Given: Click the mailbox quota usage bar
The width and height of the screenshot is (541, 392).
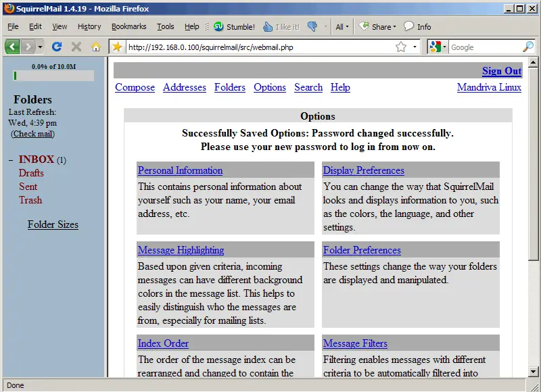Looking at the screenshot, I should 53,76.
